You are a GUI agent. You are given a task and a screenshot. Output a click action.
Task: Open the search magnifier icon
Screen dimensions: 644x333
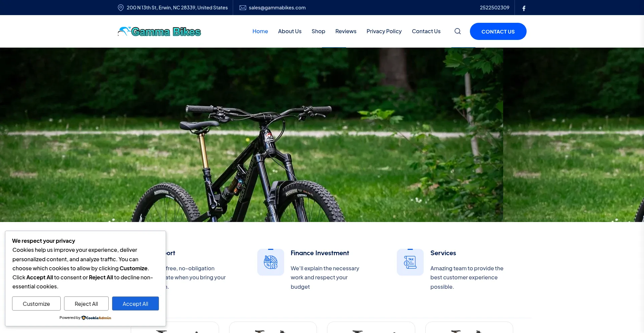[x=458, y=31]
